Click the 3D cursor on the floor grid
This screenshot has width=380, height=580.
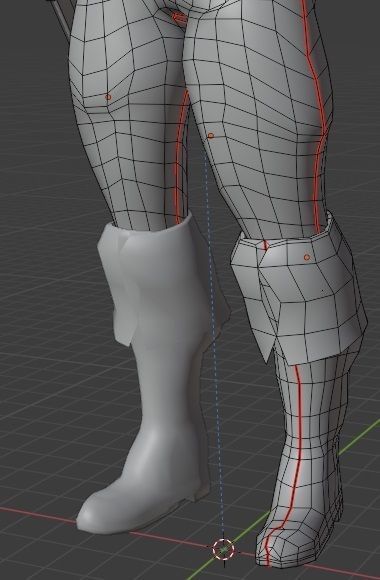[223, 550]
